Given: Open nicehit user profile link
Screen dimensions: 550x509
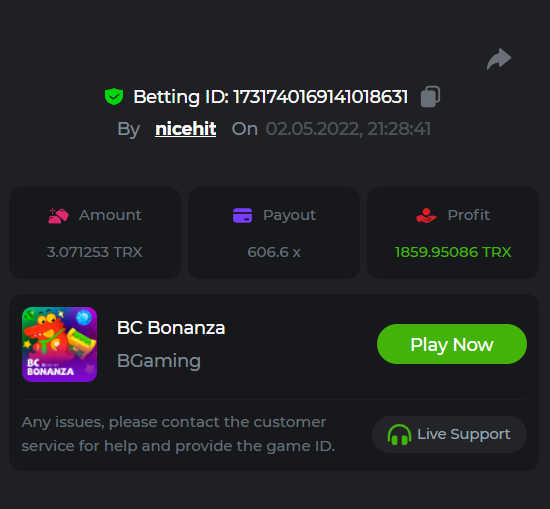Looking at the screenshot, I should coord(186,129).
